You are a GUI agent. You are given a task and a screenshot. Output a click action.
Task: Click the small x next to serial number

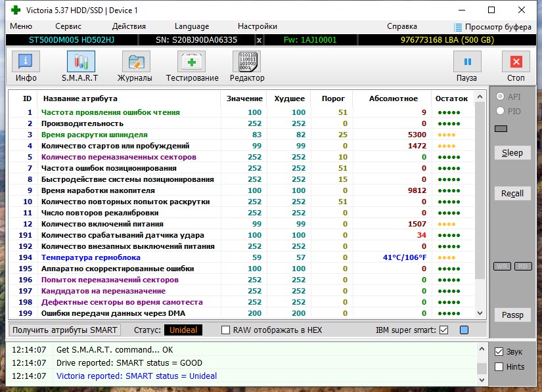259,41
